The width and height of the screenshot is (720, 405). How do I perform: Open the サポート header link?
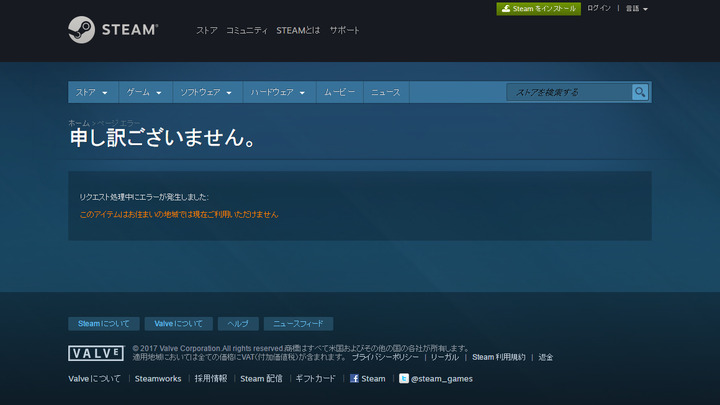pyautogui.click(x=344, y=30)
